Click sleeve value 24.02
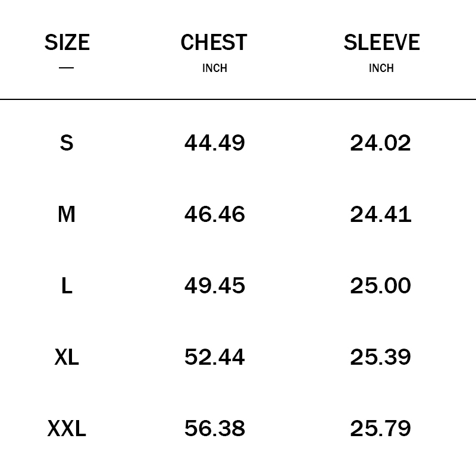 click(381, 143)
